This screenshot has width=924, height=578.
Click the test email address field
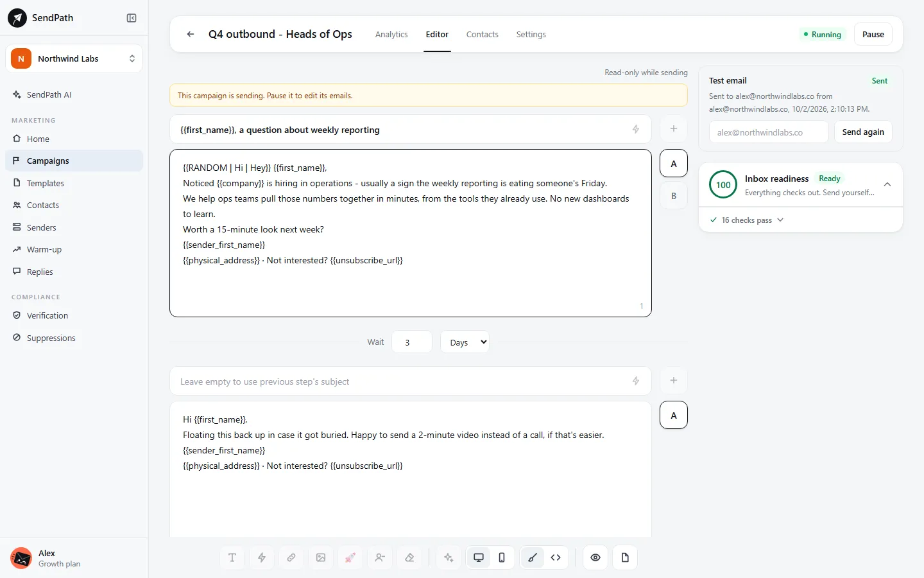click(x=769, y=132)
